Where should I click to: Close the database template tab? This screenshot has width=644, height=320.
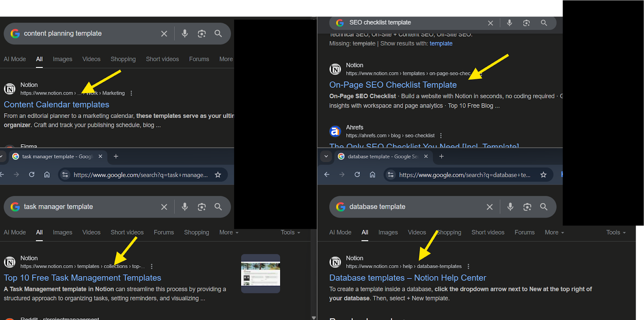426,156
